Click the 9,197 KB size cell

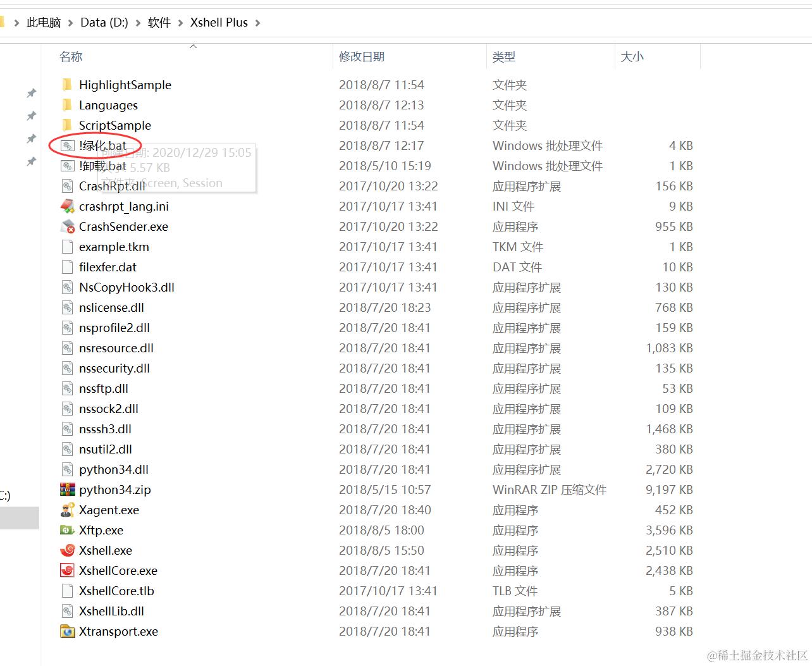[669, 490]
